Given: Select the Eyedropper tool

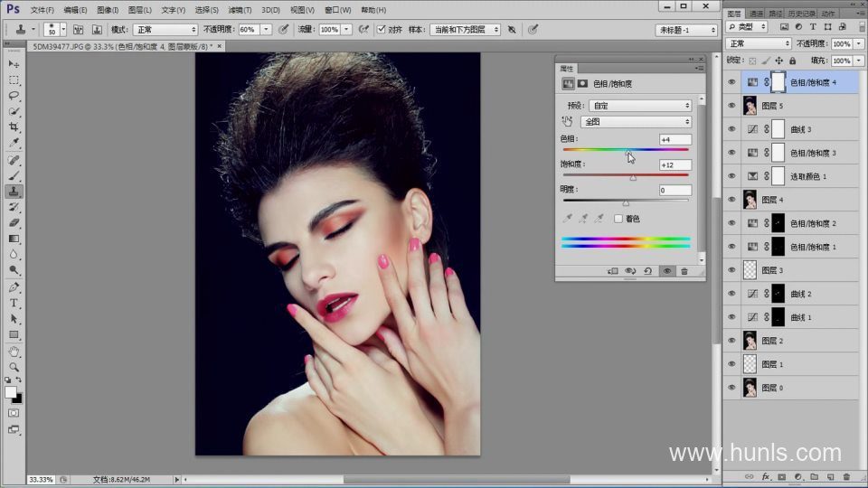Looking at the screenshot, I should pos(14,143).
